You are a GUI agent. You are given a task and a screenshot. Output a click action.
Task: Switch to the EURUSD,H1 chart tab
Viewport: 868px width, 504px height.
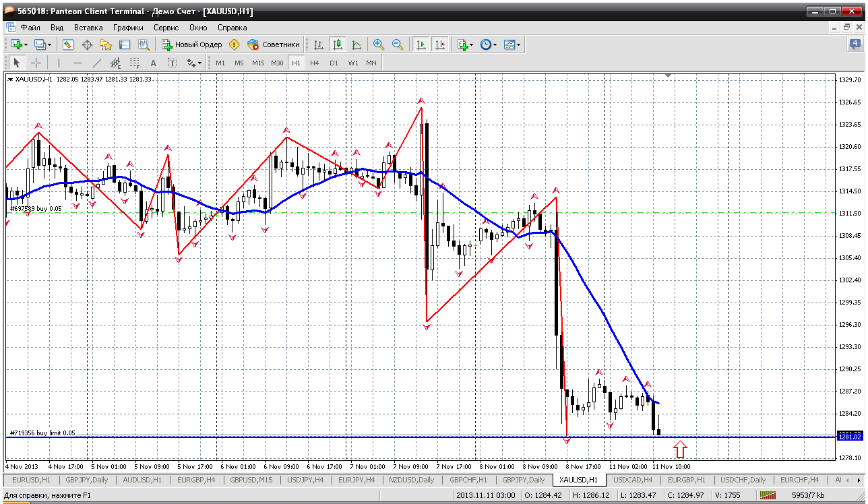coord(31,480)
